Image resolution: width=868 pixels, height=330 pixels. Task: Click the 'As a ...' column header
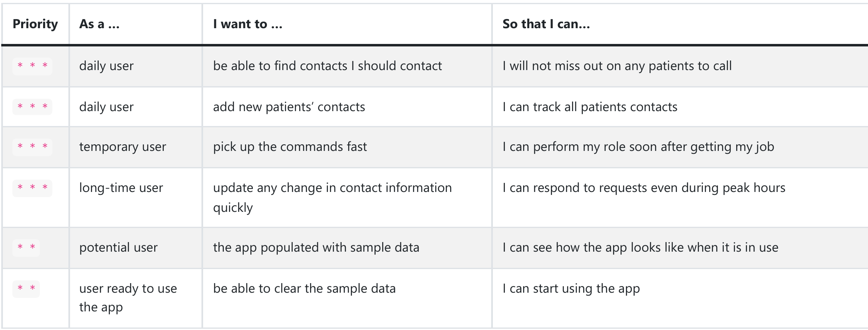(x=99, y=24)
